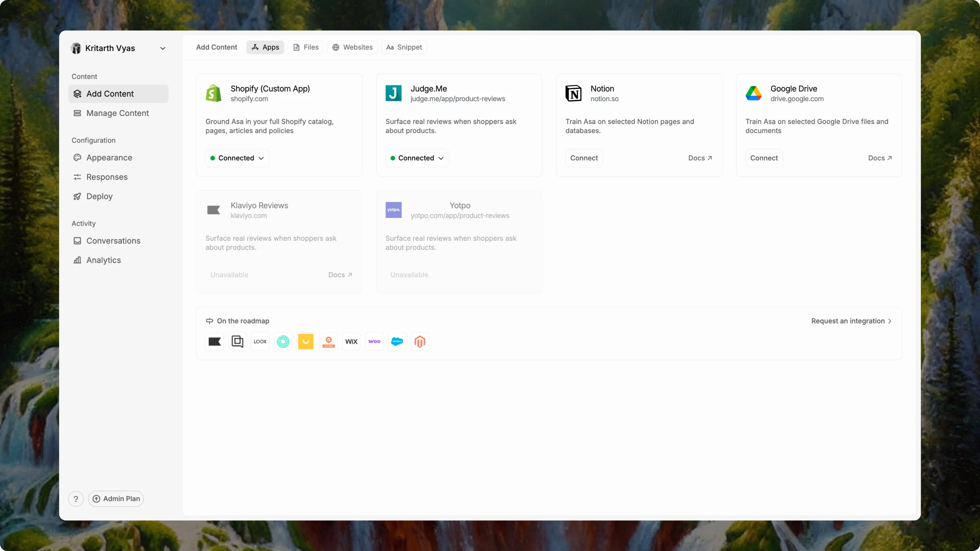
Task: Click Request an integration link
Action: coord(851,321)
